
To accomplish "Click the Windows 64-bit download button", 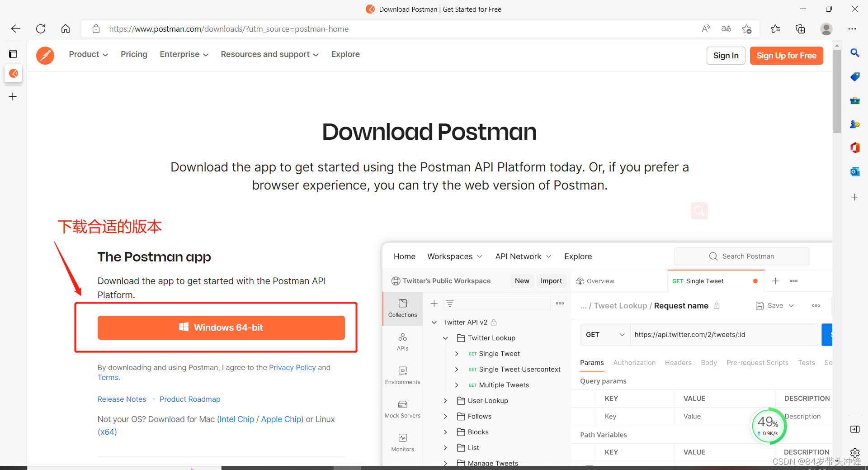I will click(221, 328).
